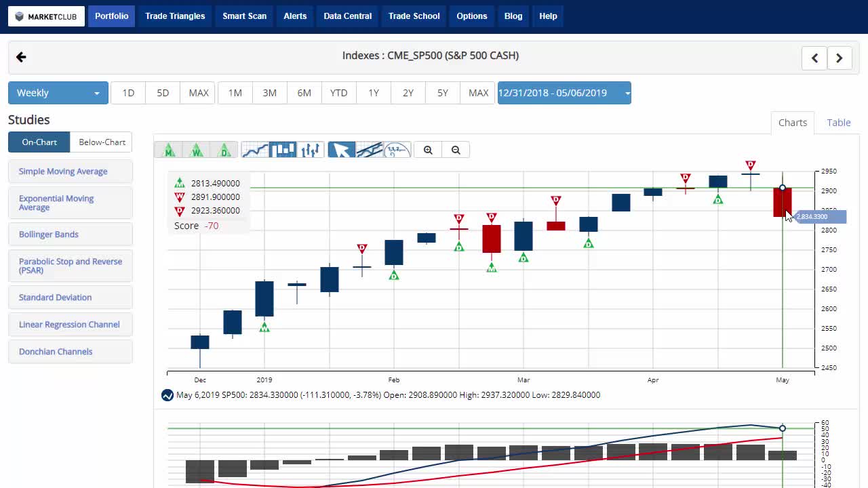The image size is (868, 488).
Task: Open the Help menu
Action: click(x=548, y=16)
